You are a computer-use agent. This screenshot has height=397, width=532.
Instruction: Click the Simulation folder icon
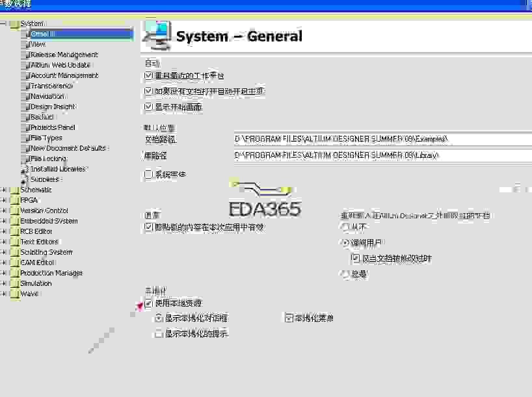14,284
